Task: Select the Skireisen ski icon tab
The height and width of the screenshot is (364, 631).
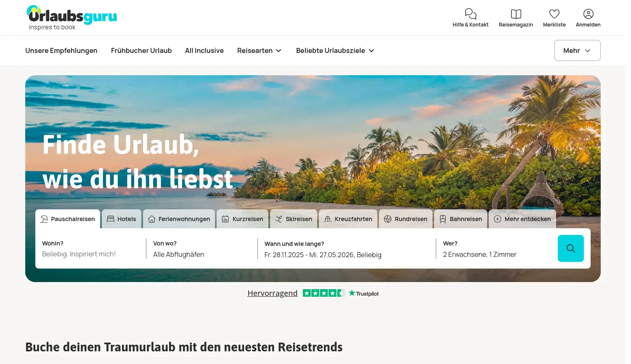Action: click(294, 219)
